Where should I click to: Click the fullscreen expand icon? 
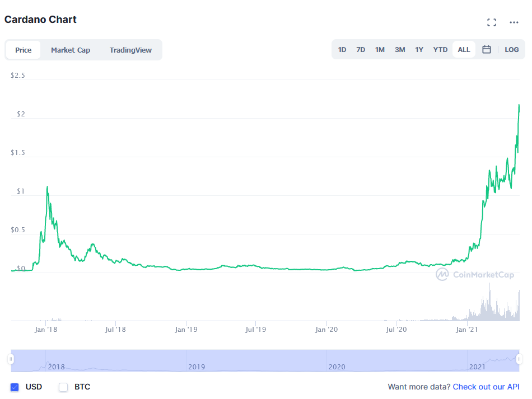[492, 22]
